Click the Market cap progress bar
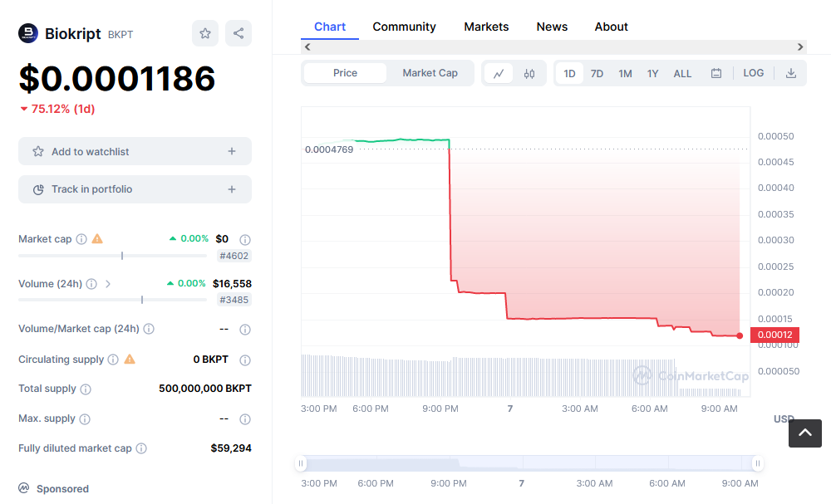831x504 pixels. (112, 256)
